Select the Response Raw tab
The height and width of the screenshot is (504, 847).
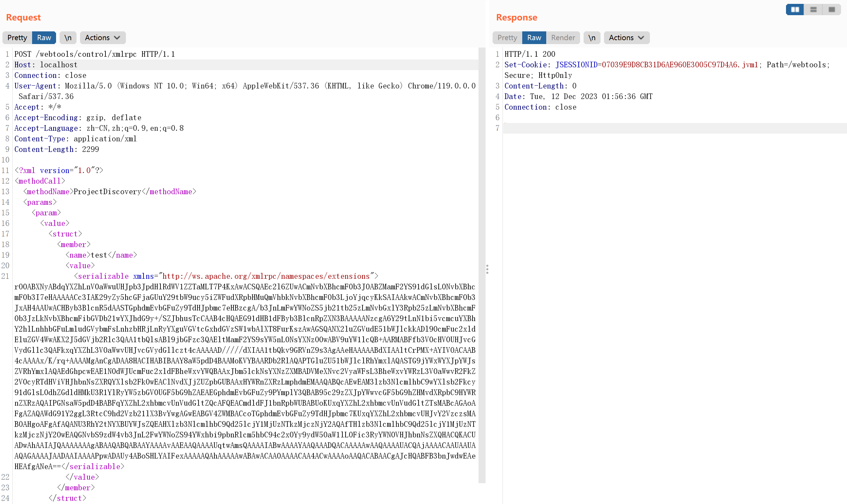[534, 38]
